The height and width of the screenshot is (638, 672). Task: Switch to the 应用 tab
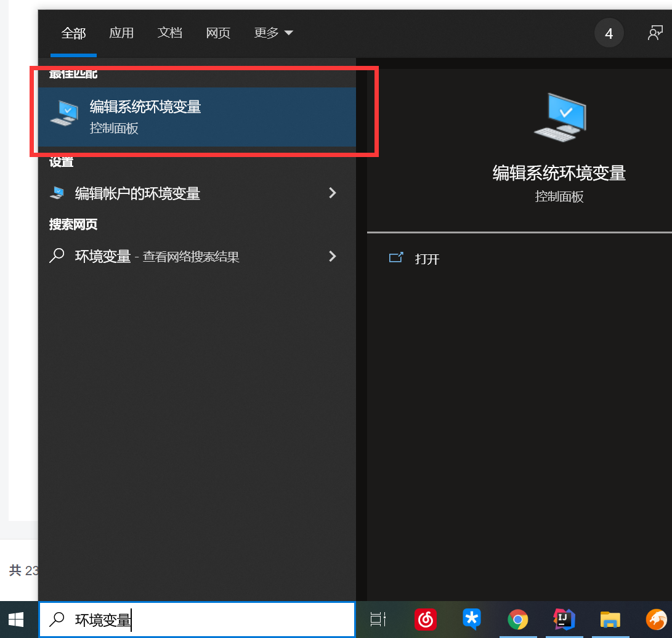click(121, 33)
